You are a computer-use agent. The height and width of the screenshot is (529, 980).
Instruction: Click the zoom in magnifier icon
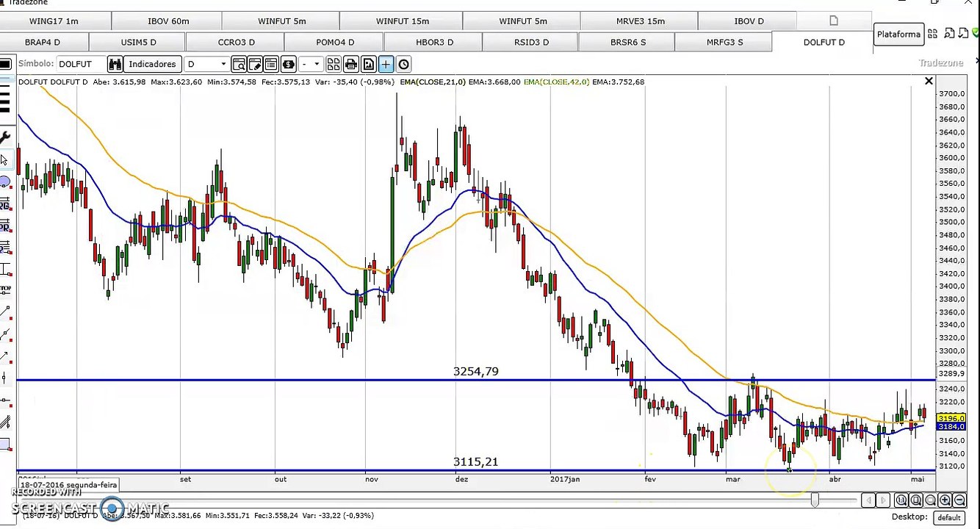pos(945,500)
